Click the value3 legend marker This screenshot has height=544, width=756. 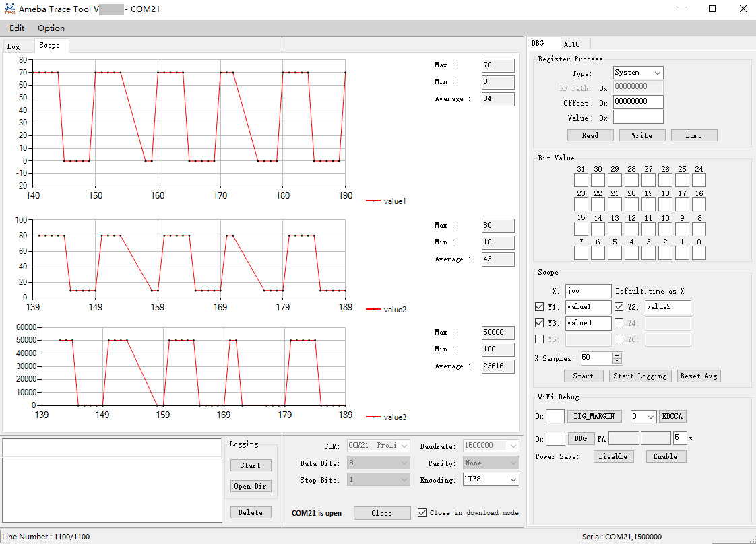[373, 417]
